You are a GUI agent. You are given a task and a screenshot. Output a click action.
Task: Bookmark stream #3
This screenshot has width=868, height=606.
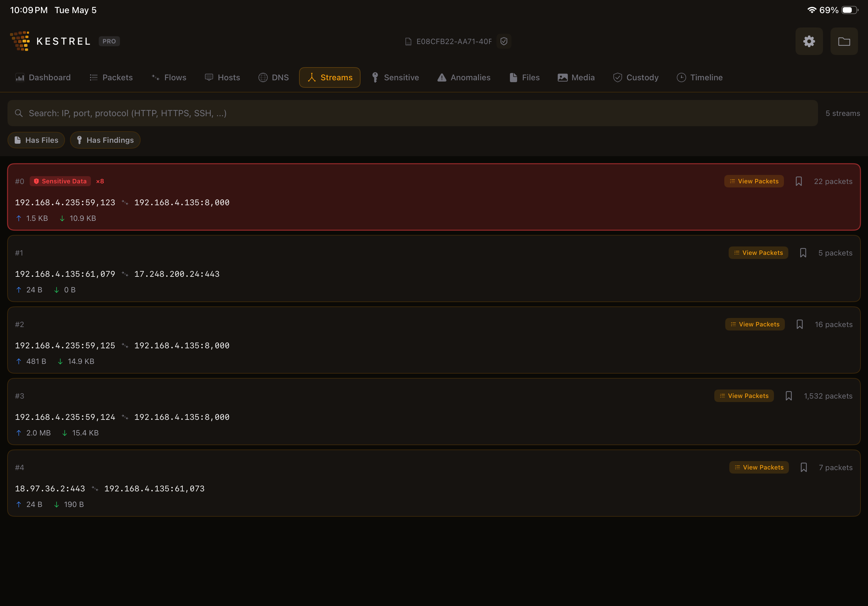click(789, 396)
